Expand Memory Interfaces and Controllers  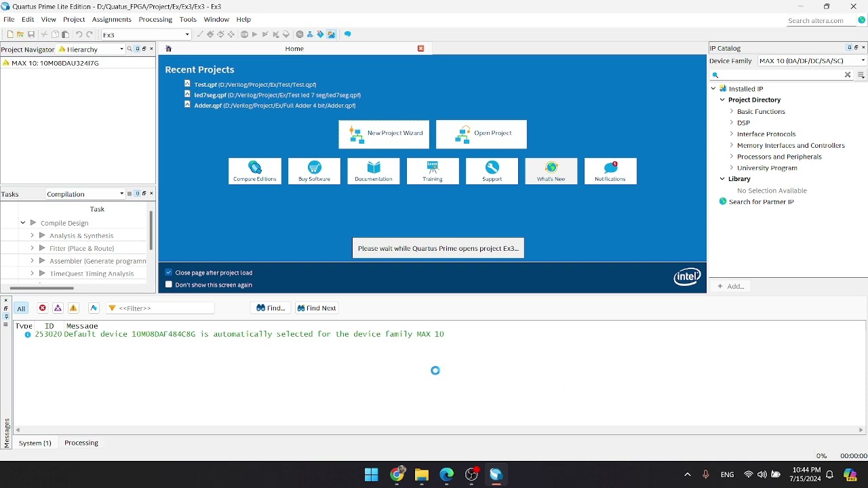click(731, 145)
